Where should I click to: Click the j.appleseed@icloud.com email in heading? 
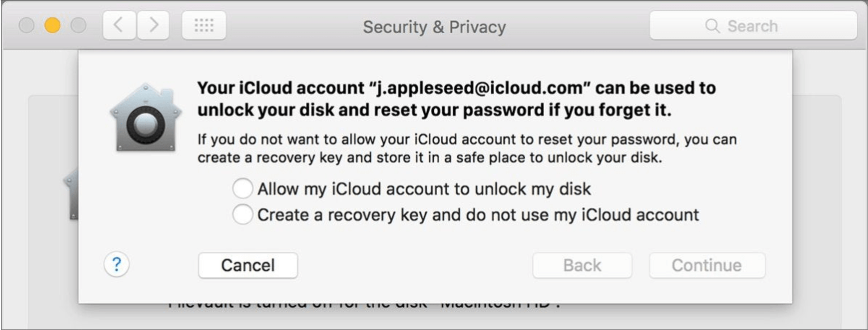tap(480, 88)
